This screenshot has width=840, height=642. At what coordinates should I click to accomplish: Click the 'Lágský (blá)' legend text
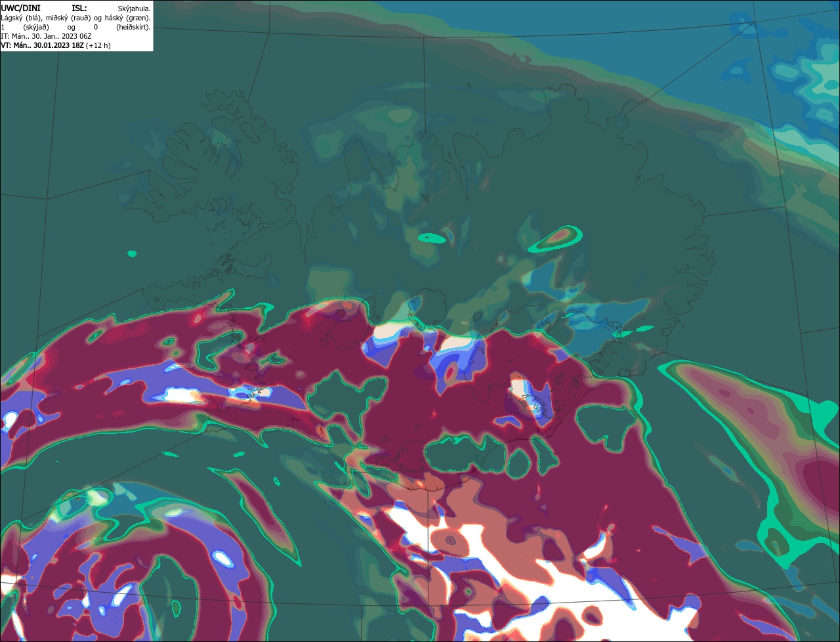[22, 18]
